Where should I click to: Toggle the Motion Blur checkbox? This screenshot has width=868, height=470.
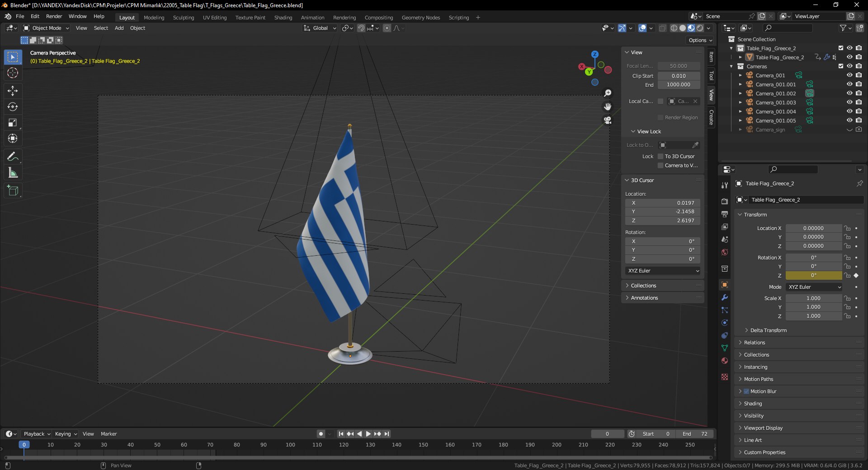click(746, 391)
